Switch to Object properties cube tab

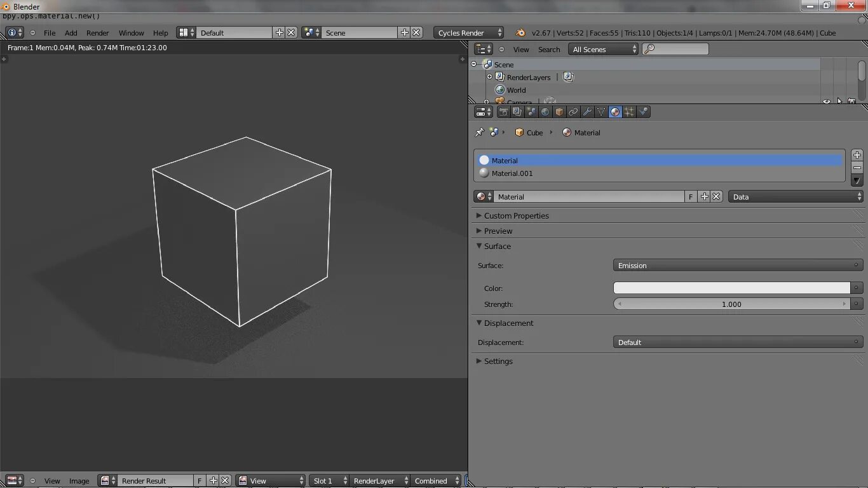tap(559, 112)
